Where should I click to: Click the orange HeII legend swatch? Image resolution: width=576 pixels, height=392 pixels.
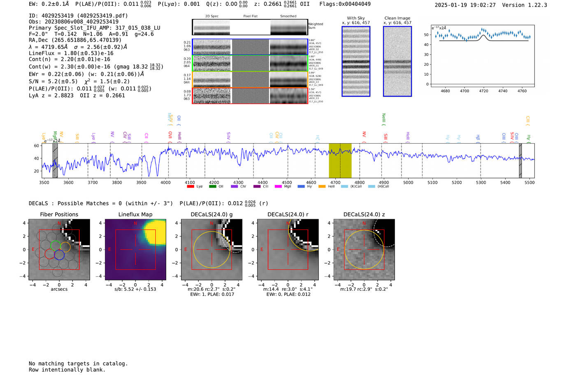tap(322, 186)
